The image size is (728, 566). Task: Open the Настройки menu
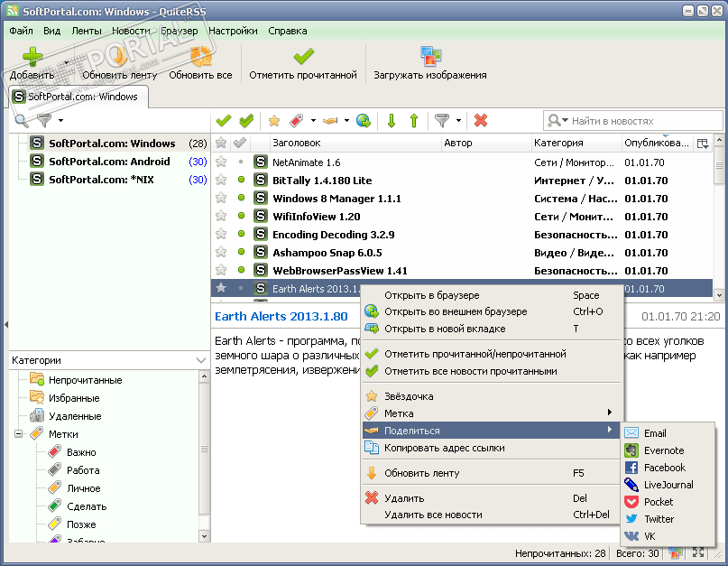[x=233, y=31]
